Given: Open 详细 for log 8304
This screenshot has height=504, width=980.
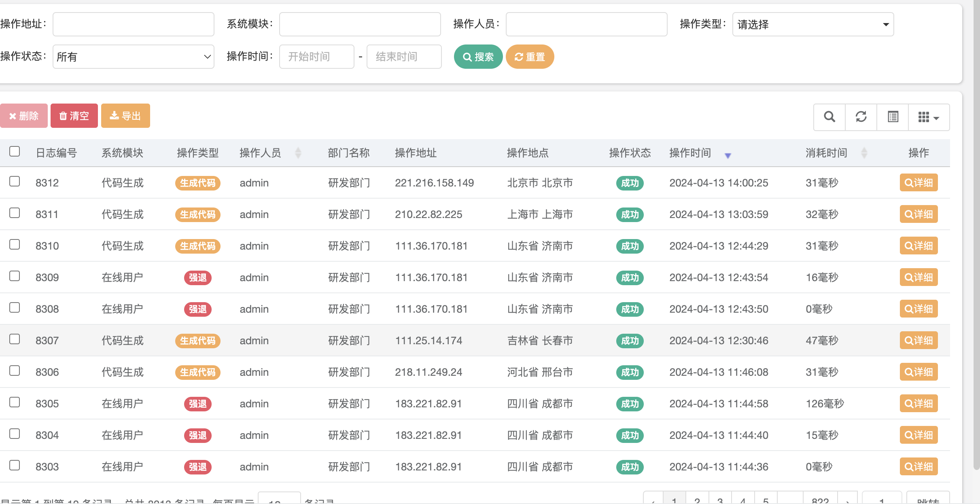Looking at the screenshot, I should (x=918, y=435).
